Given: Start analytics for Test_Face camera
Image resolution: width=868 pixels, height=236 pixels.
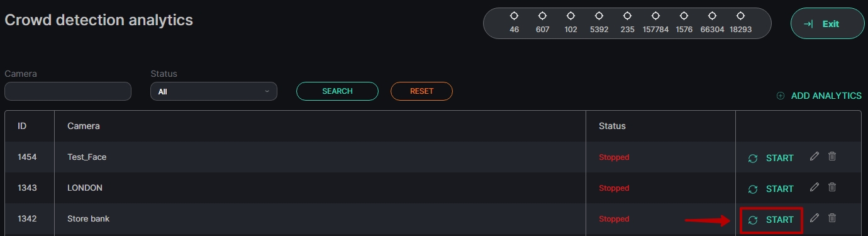Looking at the screenshot, I should click(771, 158).
